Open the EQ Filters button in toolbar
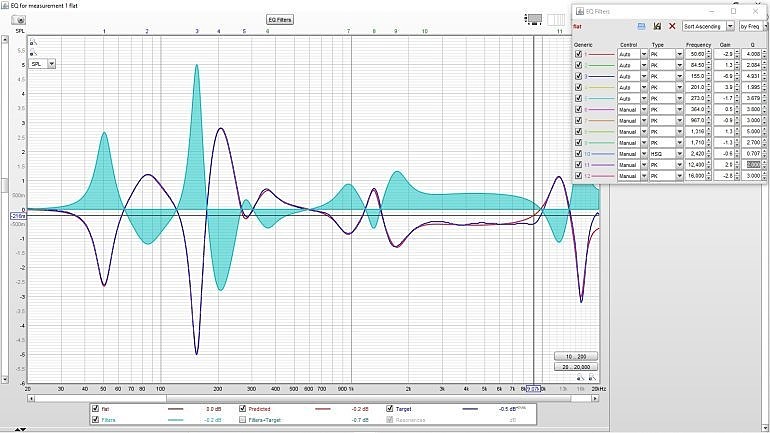Image resolution: width=770 pixels, height=433 pixels. pos(279,20)
